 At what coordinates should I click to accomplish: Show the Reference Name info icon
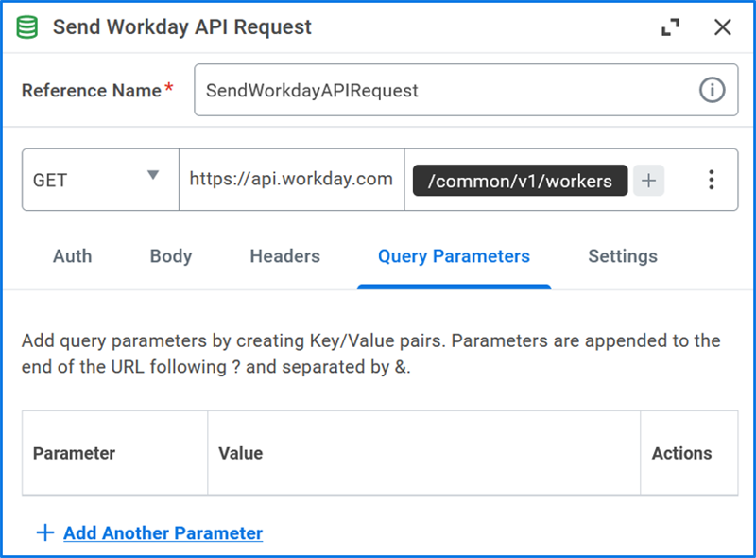(x=712, y=90)
